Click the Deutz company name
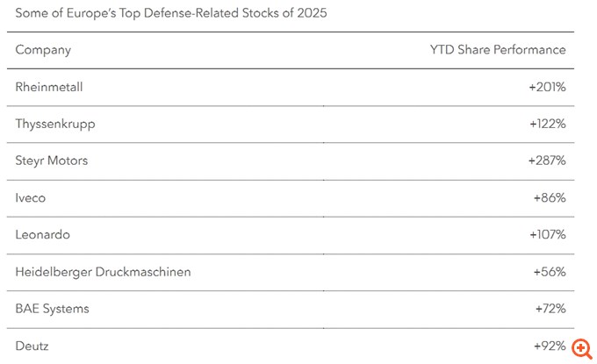Viewport: 597px width, 364px height. coord(32,346)
